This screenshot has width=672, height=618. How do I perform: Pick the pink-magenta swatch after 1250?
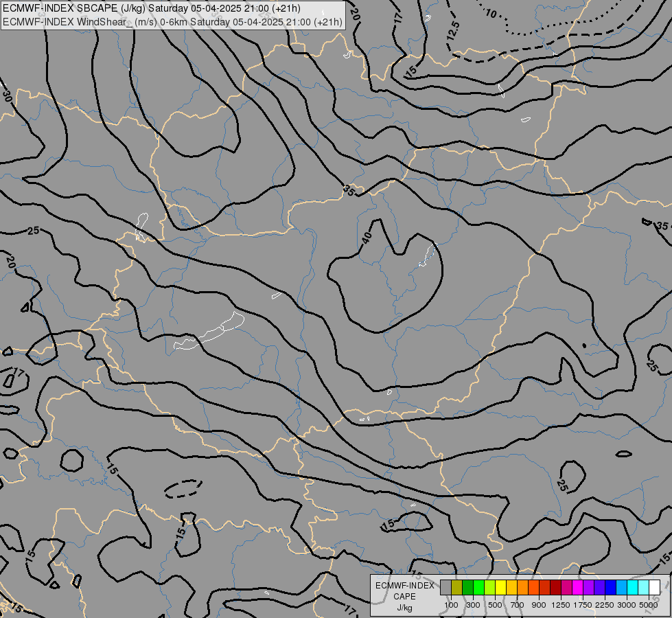pyautogui.click(x=566, y=587)
